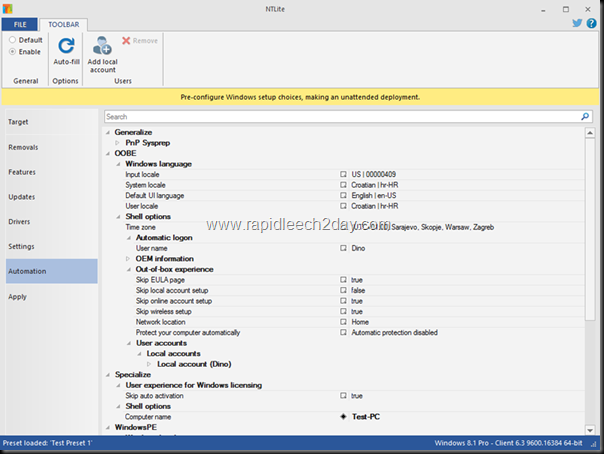This screenshot has height=454, width=604.
Task: Expand the Local account (Dino) node
Action: (x=149, y=364)
